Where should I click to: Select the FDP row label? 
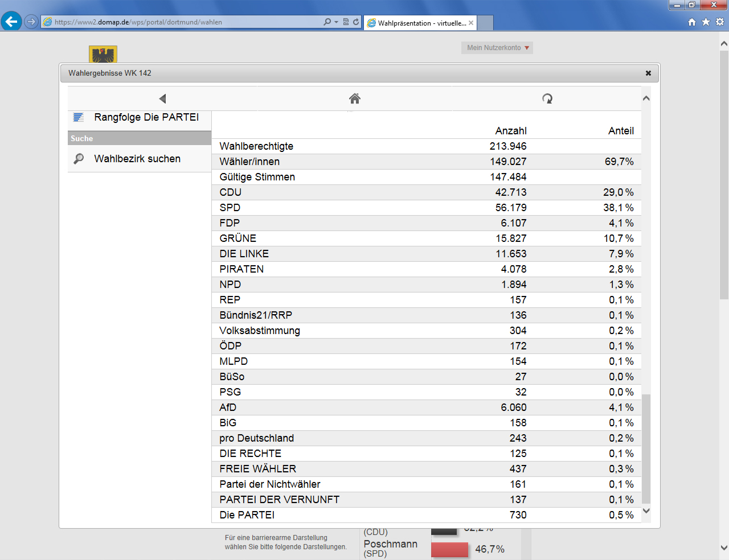click(230, 223)
